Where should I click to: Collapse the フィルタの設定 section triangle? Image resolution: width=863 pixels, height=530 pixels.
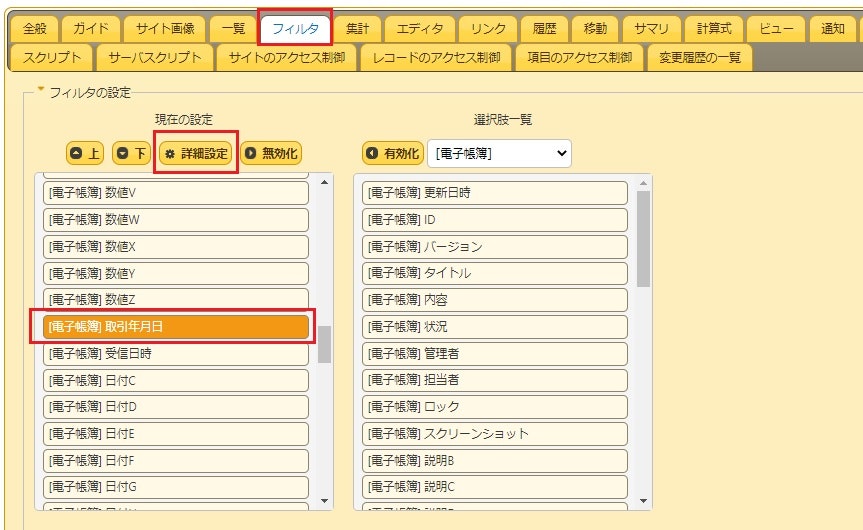tap(40, 89)
